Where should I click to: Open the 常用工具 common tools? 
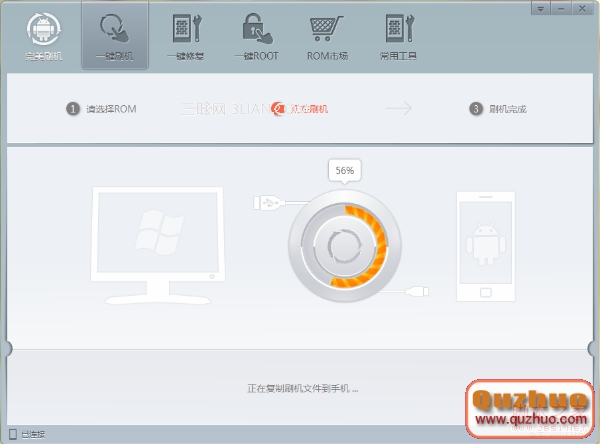click(398, 36)
